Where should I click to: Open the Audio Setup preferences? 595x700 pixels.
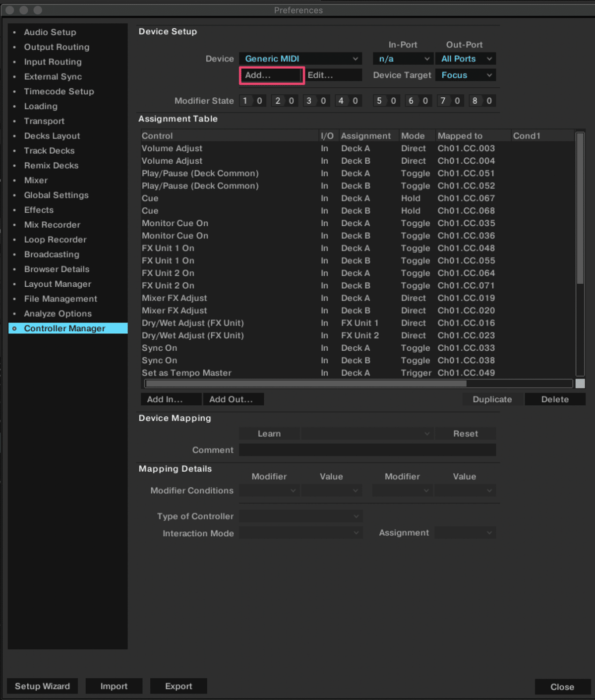tap(50, 32)
